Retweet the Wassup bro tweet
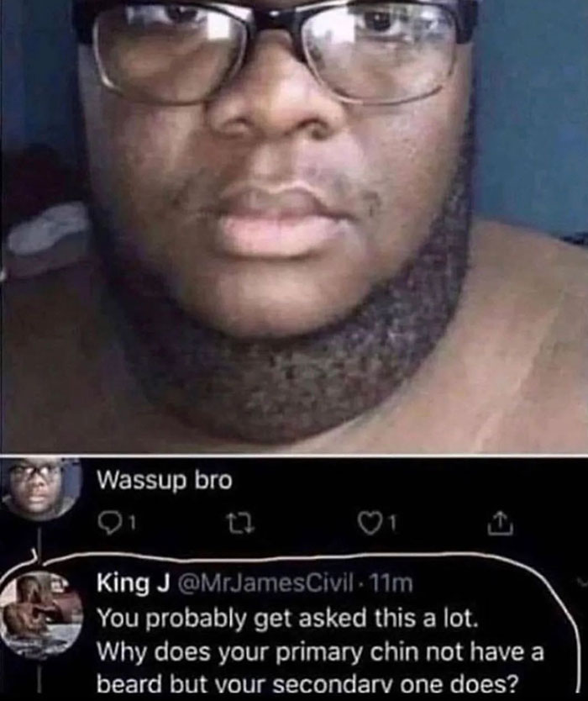Screen dimensions: 588x701 point(244,523)
